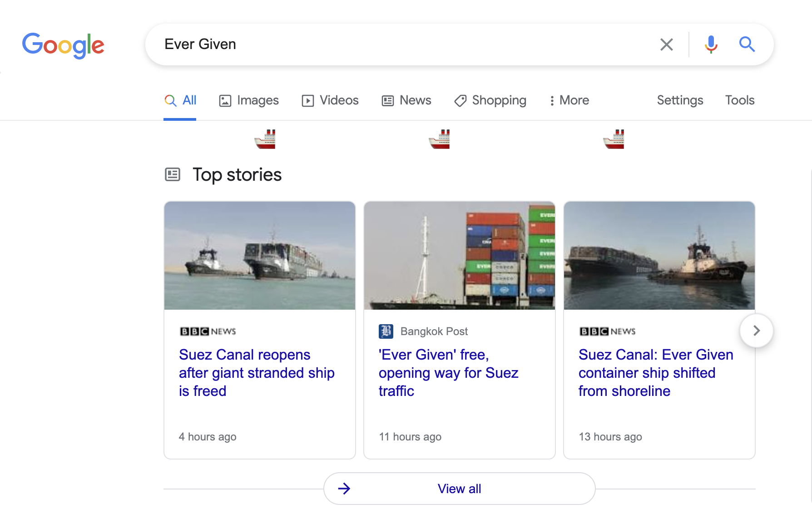Screen dimensions: 812x514
Task: Open 'Suez Canal reopens after giant stranded ship' link
Action: click(x=257, y=373)
